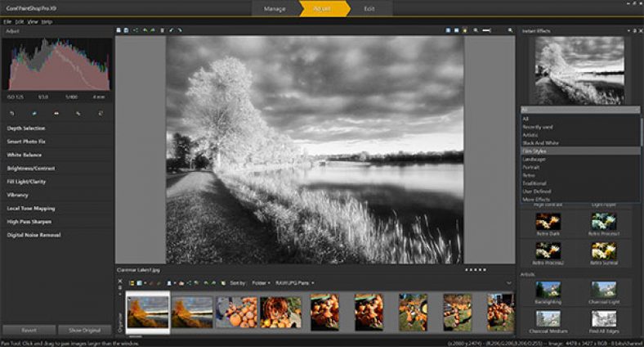
Task: Click the Share icon in the top toolbar
Action: (x=134, y=30)
